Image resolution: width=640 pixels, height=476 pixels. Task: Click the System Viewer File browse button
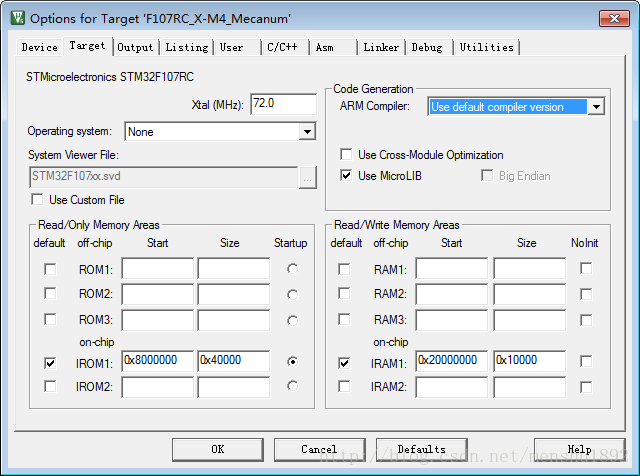click(x=307, y=178)
